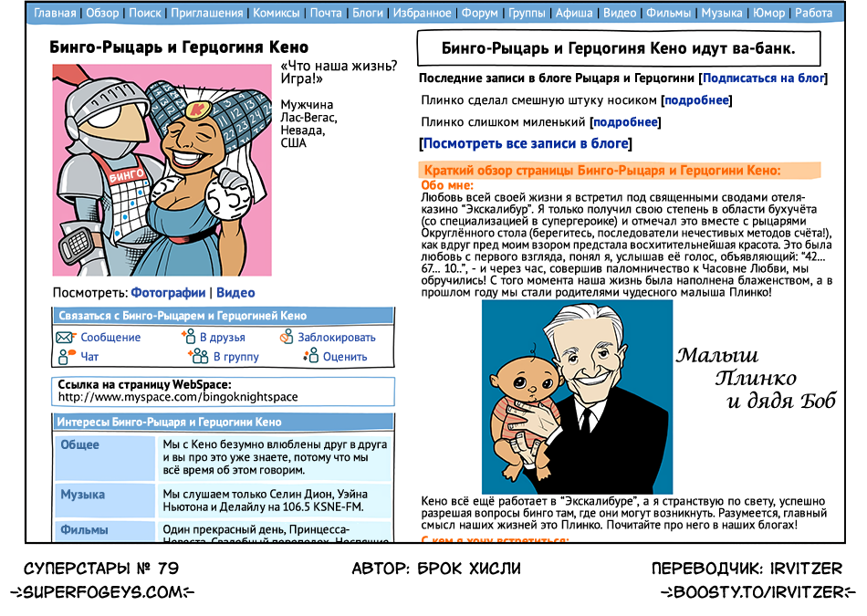Click the Обо мне heading
This screenshot has height=616, width=867.
(447, 185)
